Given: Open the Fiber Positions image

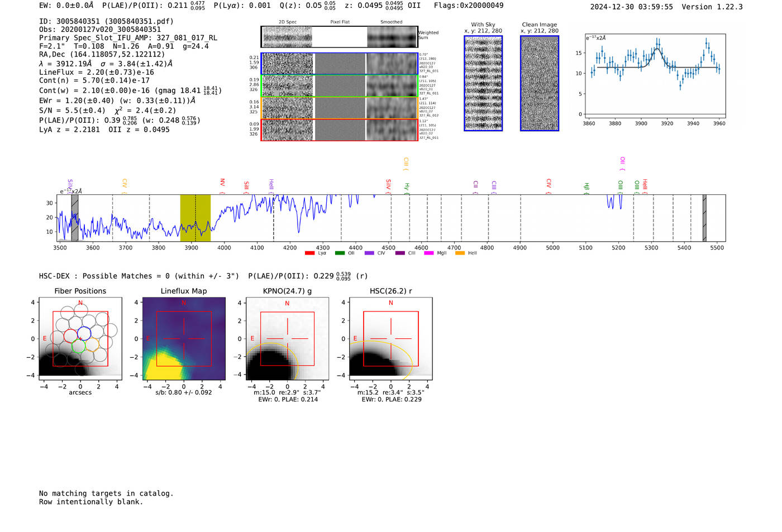Looking at the screenshot, I should point(80,339).
